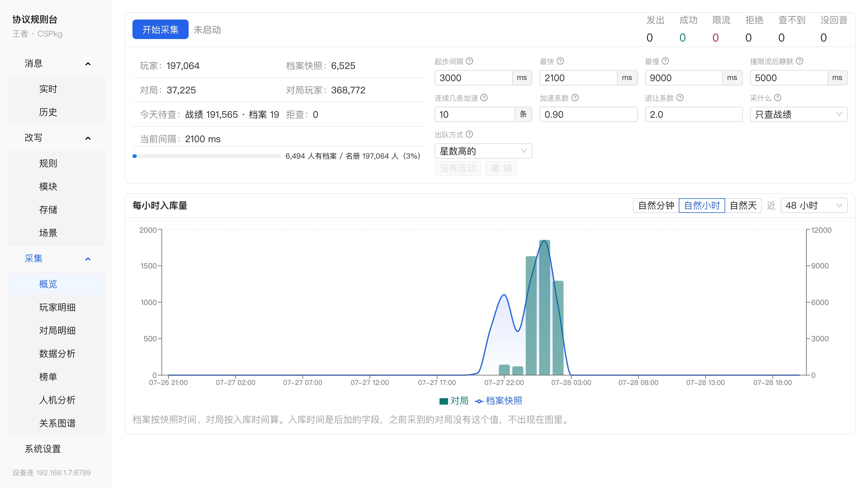Open 出队方式 dropdown showing 星数高的

pyautogui.click(x=483, y=151)
